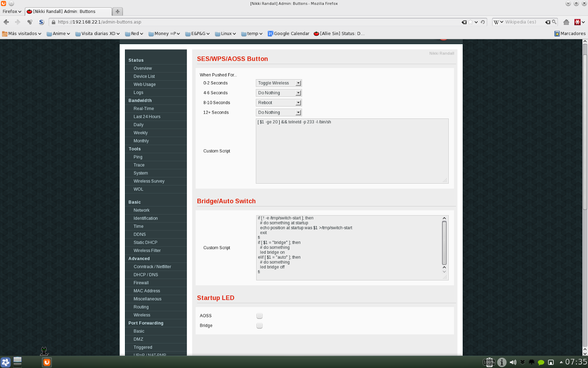Click the virtual desktop pager
The width and height of the screenshot is (588, 368).
(18, 362)
